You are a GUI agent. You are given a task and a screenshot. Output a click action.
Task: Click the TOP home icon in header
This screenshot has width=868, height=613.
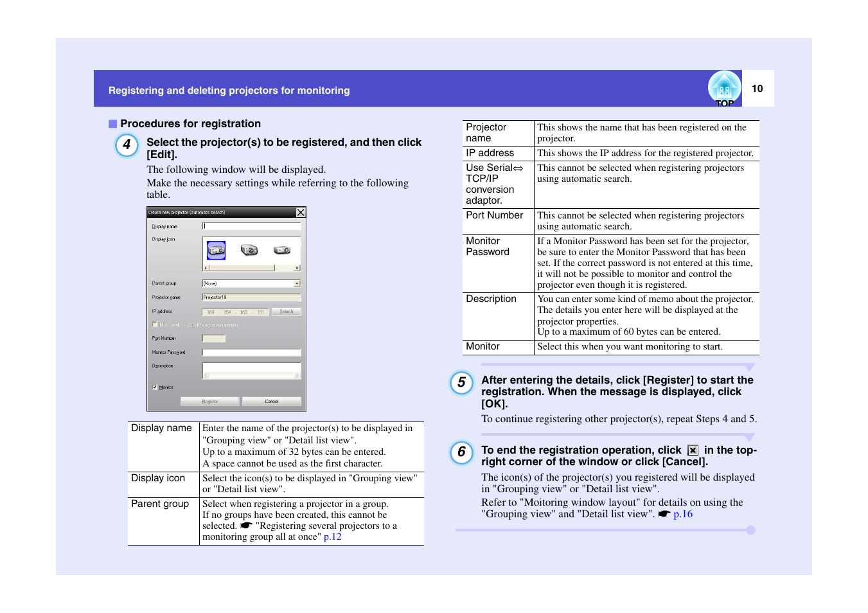point(724,89)
